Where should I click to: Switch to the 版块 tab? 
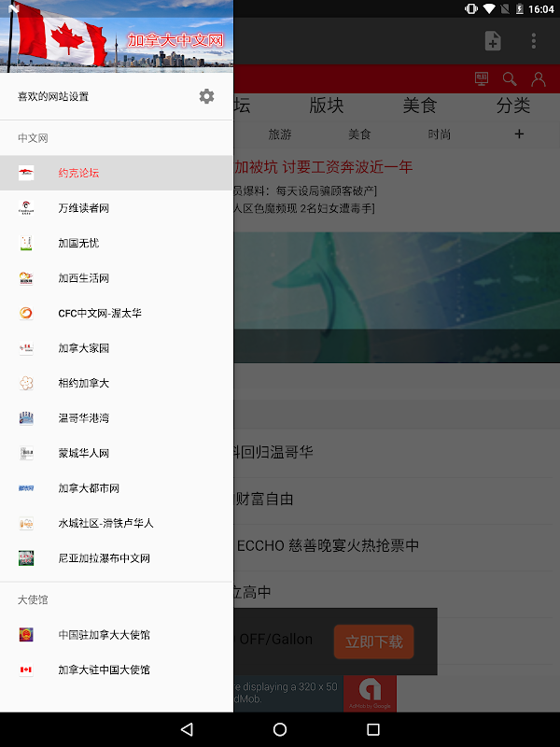[326, 106]
